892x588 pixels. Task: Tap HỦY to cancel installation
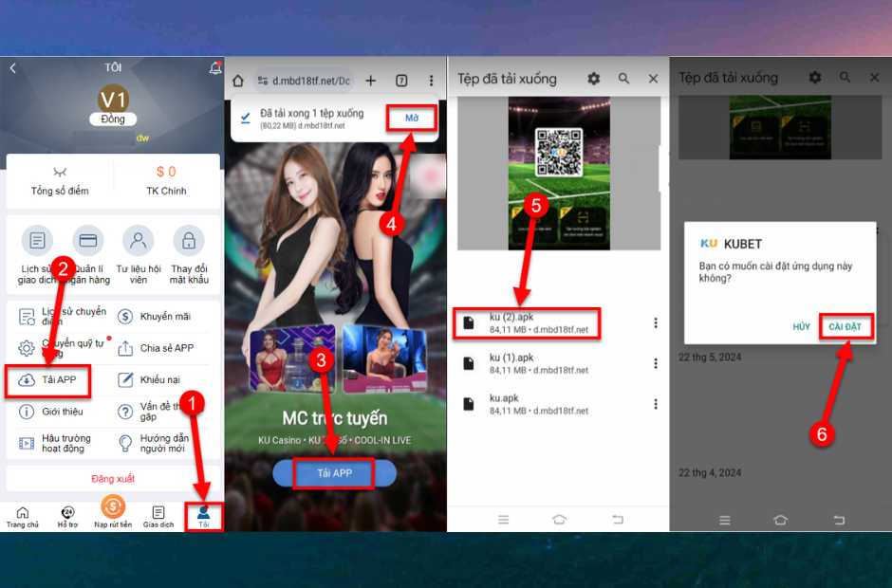[x=801, y=327]
